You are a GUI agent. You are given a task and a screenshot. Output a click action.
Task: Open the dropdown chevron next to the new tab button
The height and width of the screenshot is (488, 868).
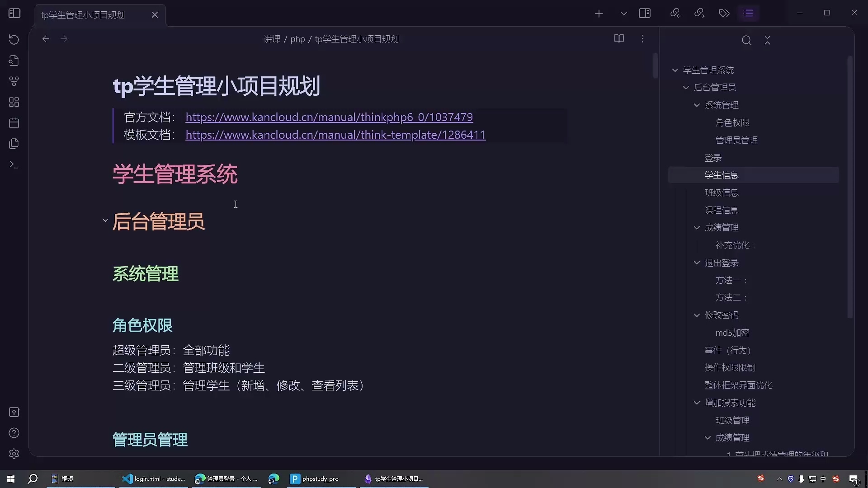tap(623, 13)
